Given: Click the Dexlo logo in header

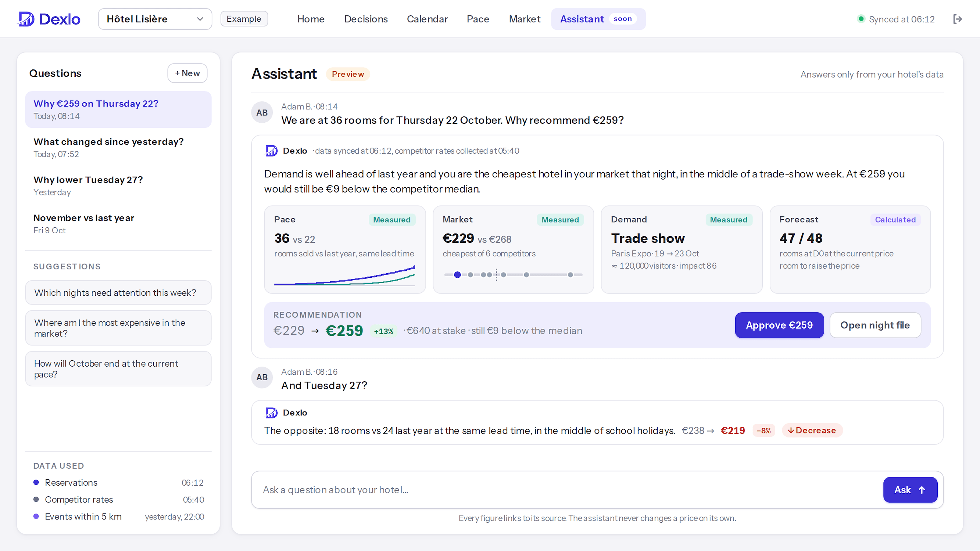Looking at the screenshot, I should tap(49, 19).
